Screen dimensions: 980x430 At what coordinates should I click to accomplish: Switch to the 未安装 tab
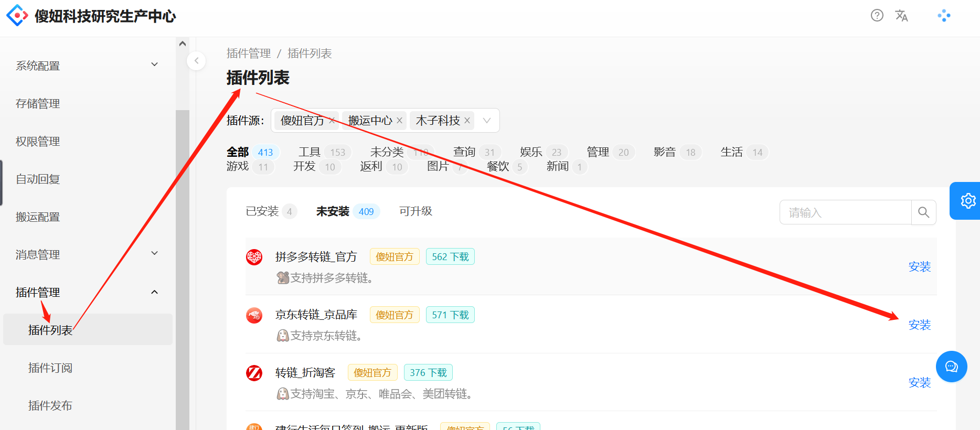348,211
